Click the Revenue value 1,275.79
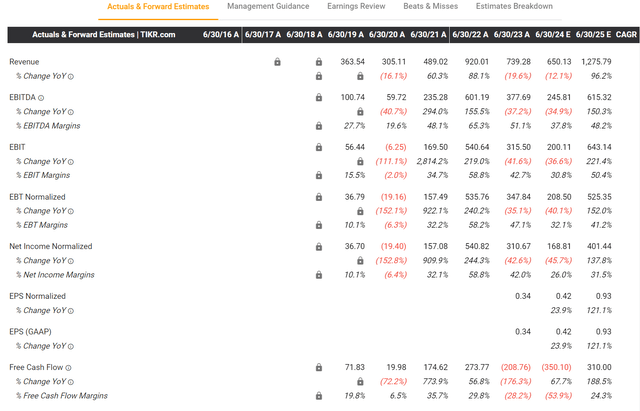 pos(592,62)
